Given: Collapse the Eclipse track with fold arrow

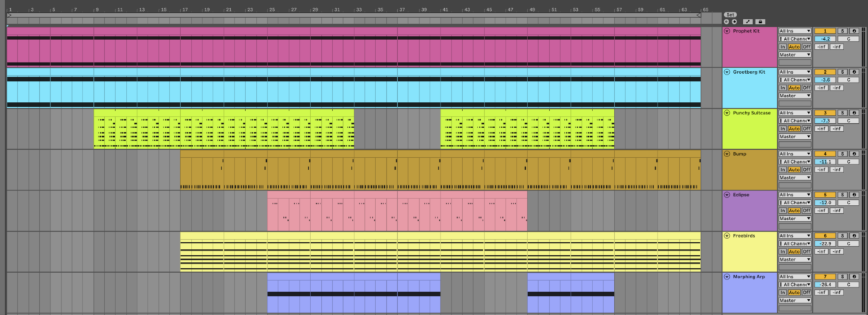Looking at the screenshot, I should 727,195.
